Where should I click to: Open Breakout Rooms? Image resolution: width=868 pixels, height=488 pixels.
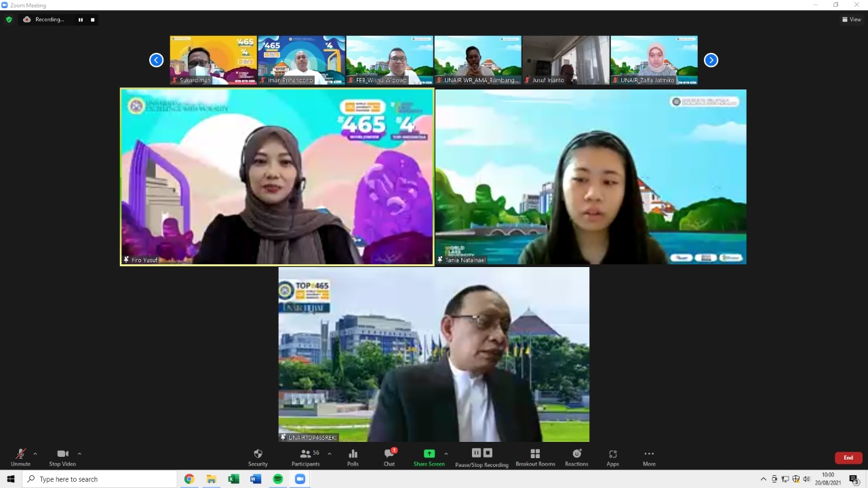[x=535, y=454]
